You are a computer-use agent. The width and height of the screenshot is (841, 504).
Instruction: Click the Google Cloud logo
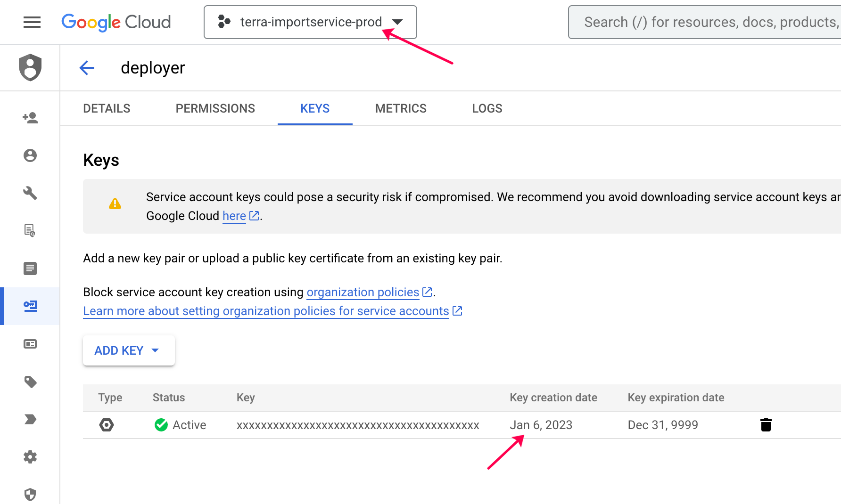tap(116, 22)
